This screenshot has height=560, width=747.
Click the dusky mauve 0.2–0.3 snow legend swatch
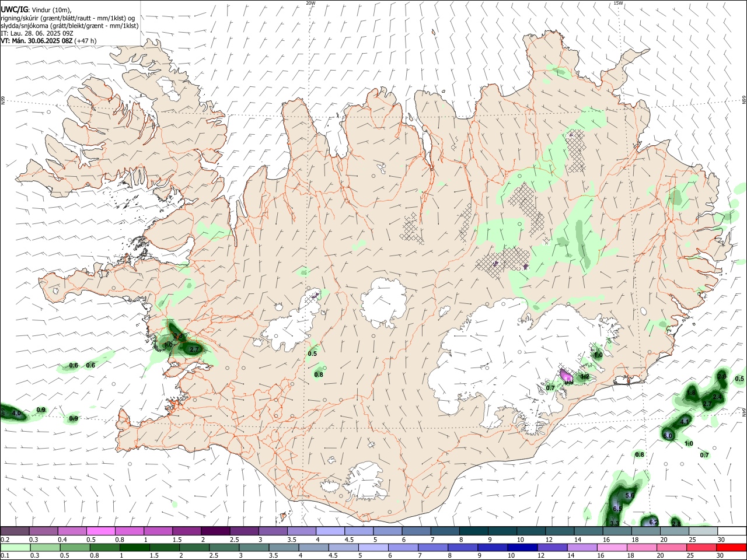point(15,531)
